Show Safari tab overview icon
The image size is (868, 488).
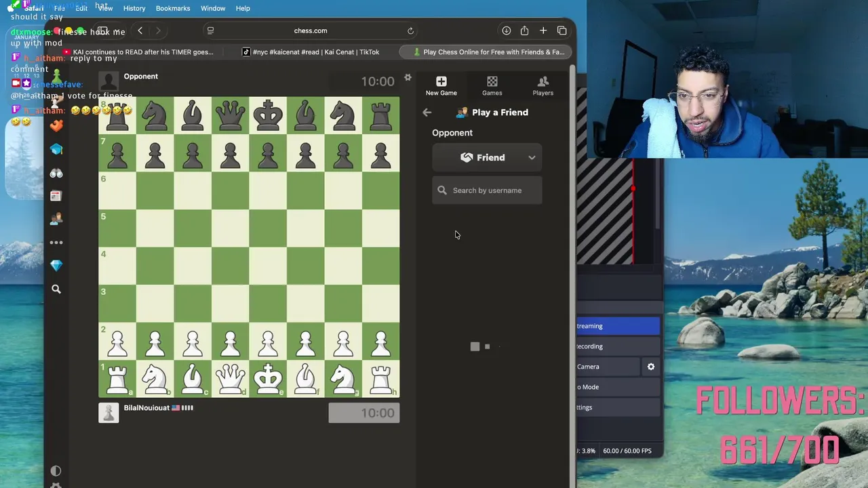pyautogui.click(x=562, y=30)
